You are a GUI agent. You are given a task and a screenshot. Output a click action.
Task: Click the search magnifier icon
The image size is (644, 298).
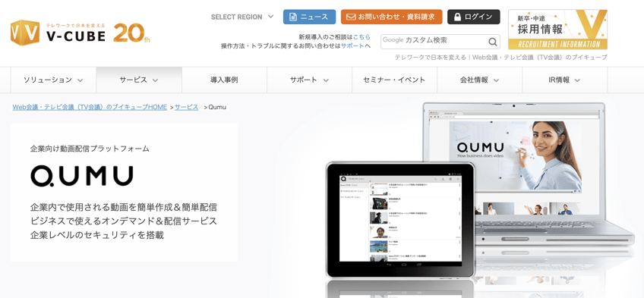point(492,42)
